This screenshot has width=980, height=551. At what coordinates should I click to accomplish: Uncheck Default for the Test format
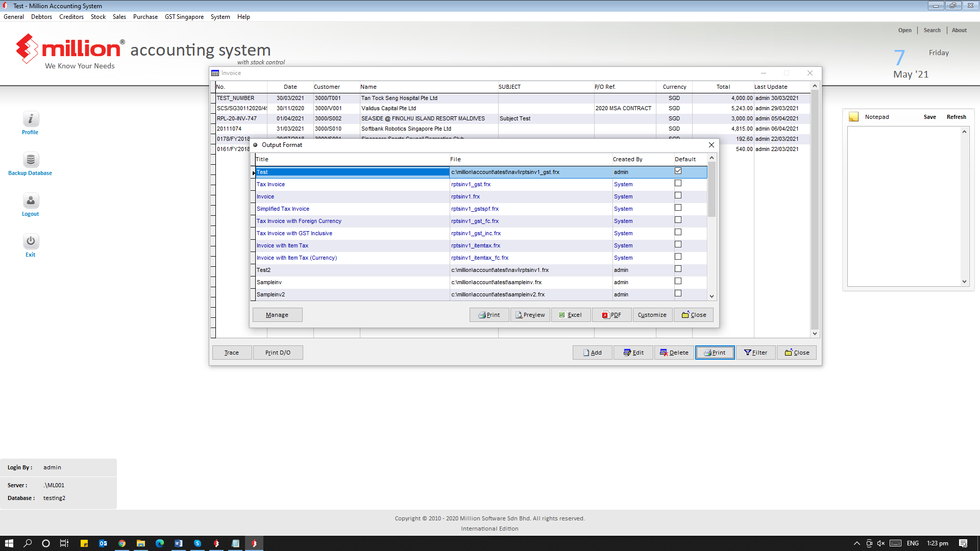(x=678, y=171)
